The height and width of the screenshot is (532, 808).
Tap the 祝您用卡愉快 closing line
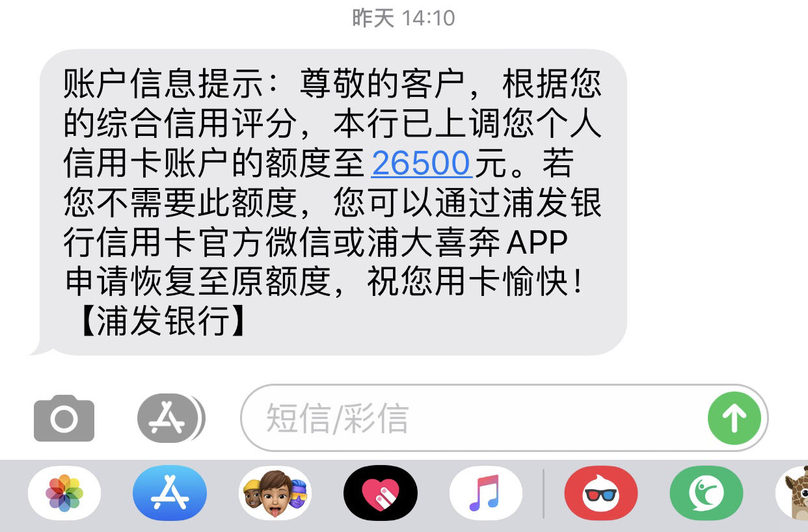[476, 282]
